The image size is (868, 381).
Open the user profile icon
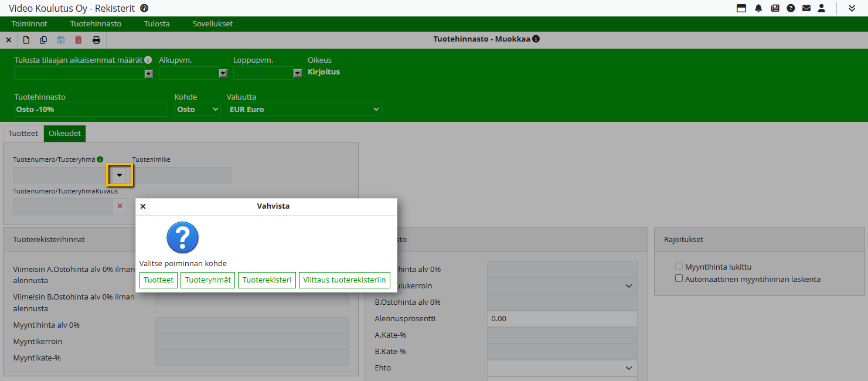click(822, 8)
